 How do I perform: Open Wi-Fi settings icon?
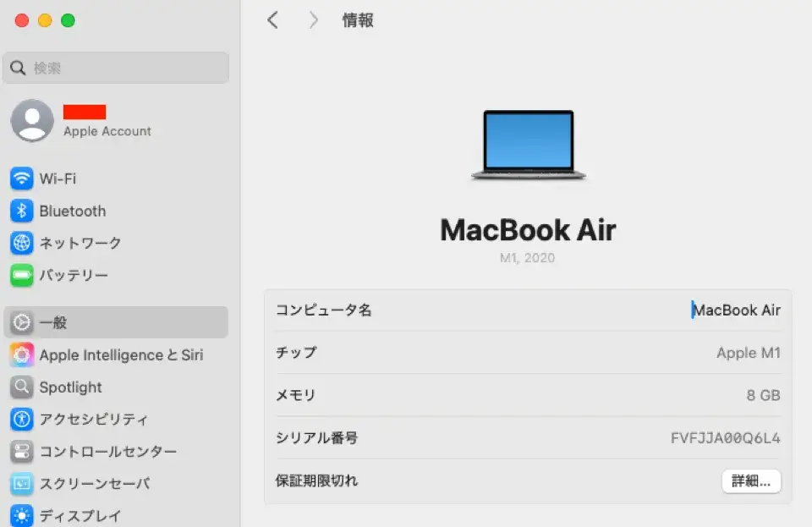22,178
